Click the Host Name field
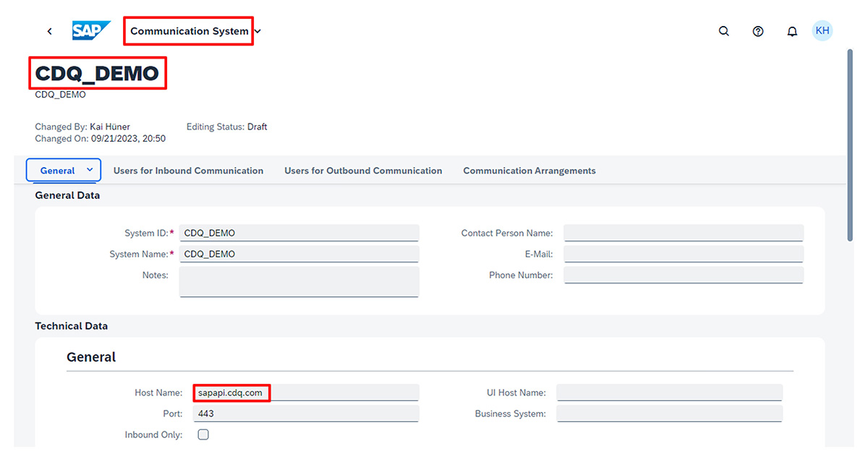The image size is (868, 459). point(306,392)
